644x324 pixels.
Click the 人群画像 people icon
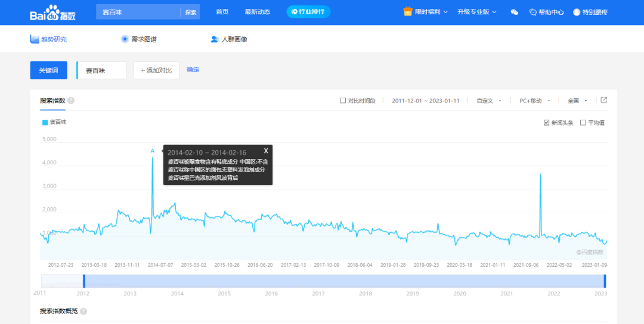point(214,39)
